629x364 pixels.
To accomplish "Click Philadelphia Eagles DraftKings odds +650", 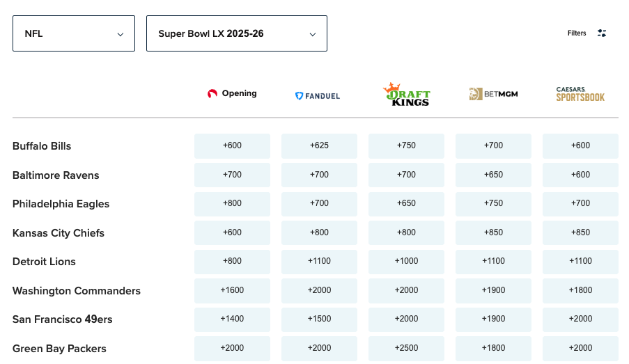I will pos(406,204).
